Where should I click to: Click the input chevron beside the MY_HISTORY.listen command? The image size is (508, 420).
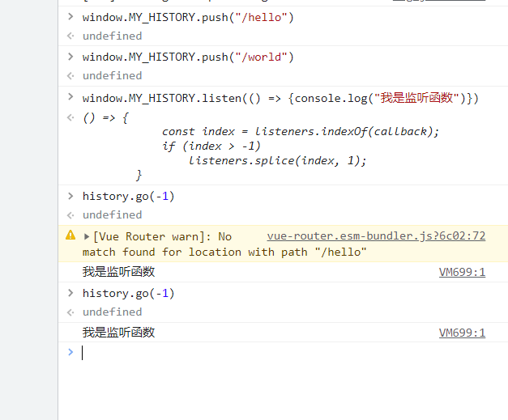pyautogui.click(x=70, y=98)
